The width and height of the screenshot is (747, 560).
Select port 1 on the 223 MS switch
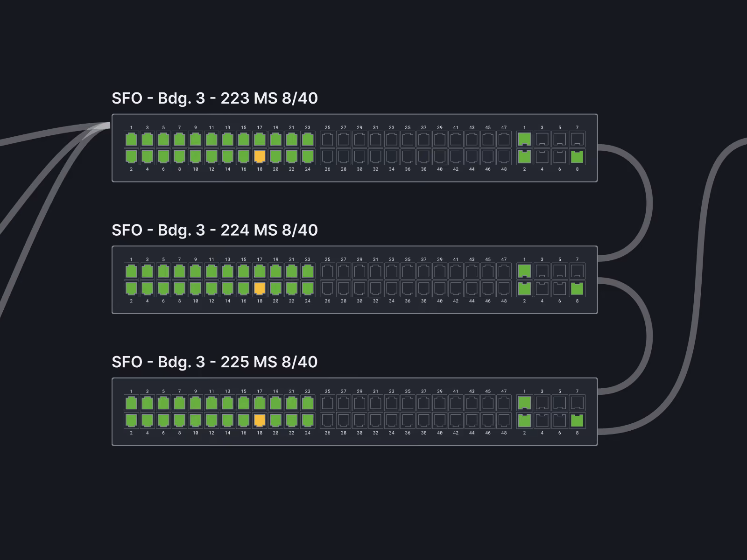131,139
